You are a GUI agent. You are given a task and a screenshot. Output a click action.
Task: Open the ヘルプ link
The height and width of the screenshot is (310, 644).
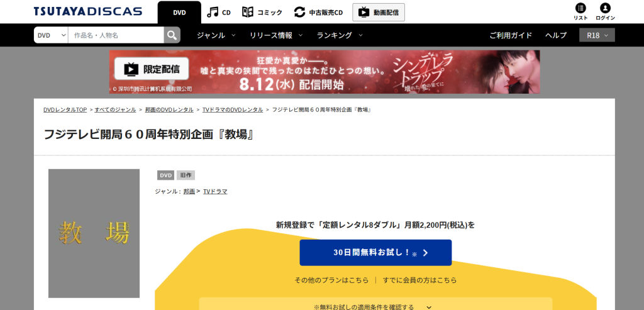pos(556,35)
